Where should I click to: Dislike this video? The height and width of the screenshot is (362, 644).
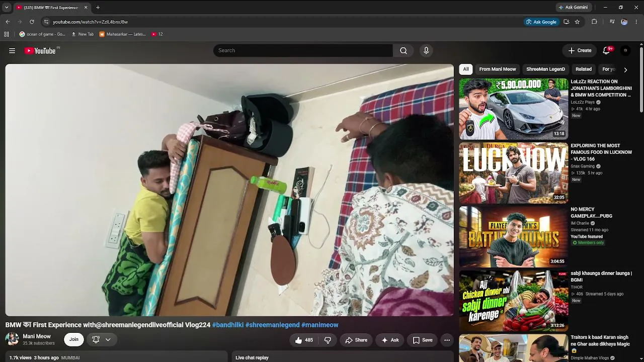point(328,340)
